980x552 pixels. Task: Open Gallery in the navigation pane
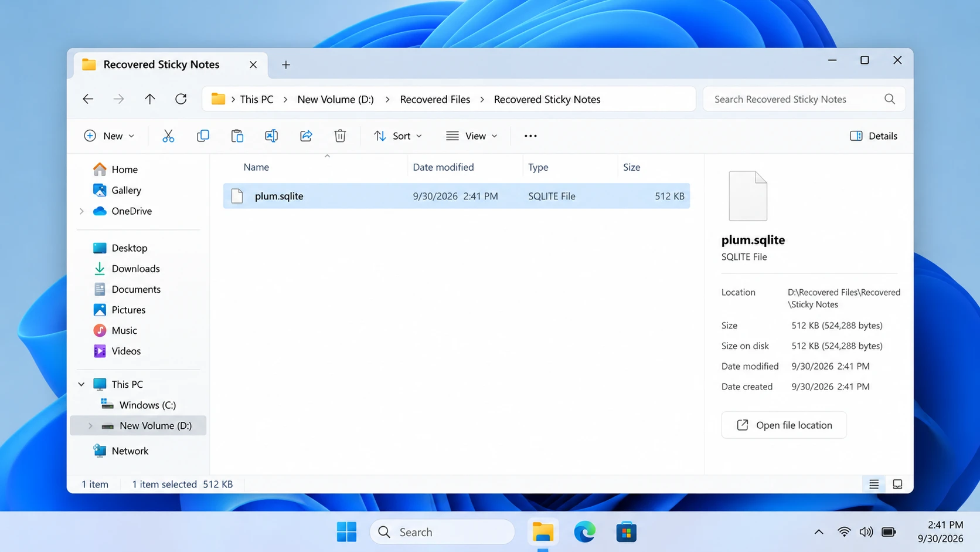click(x=126, y=190)
